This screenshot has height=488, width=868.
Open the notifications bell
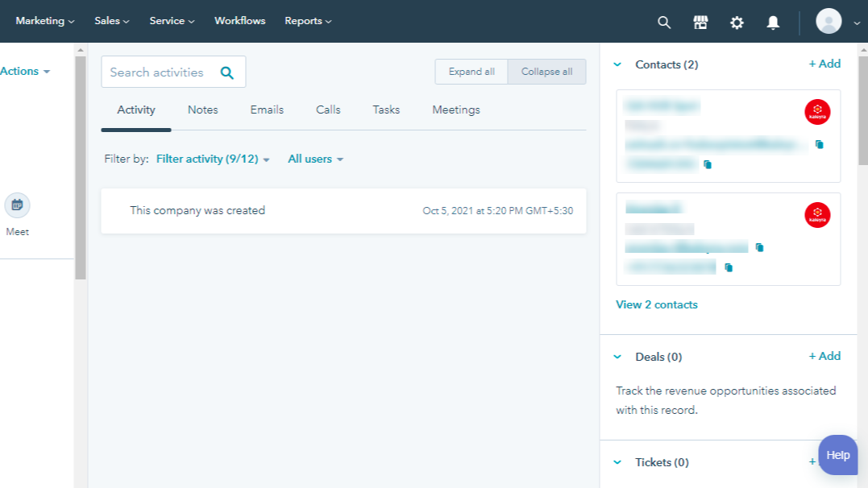tap(773, 22)
